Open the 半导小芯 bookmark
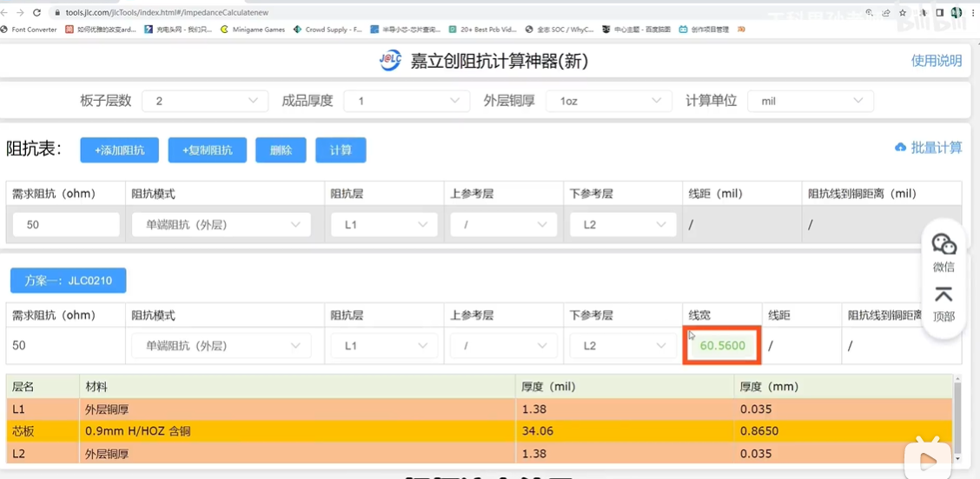 (x=406, y=30)
